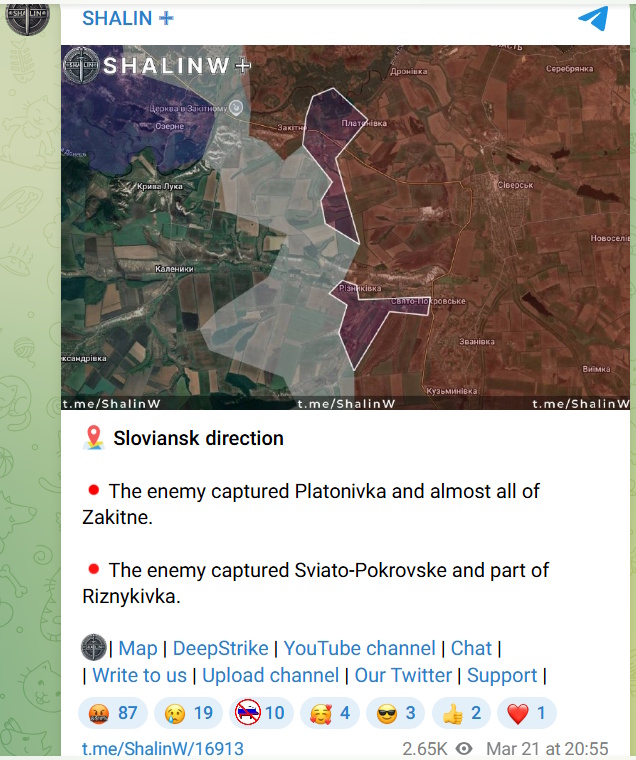Open the Write to us link

pyautogui.click(x=140, y=675)
